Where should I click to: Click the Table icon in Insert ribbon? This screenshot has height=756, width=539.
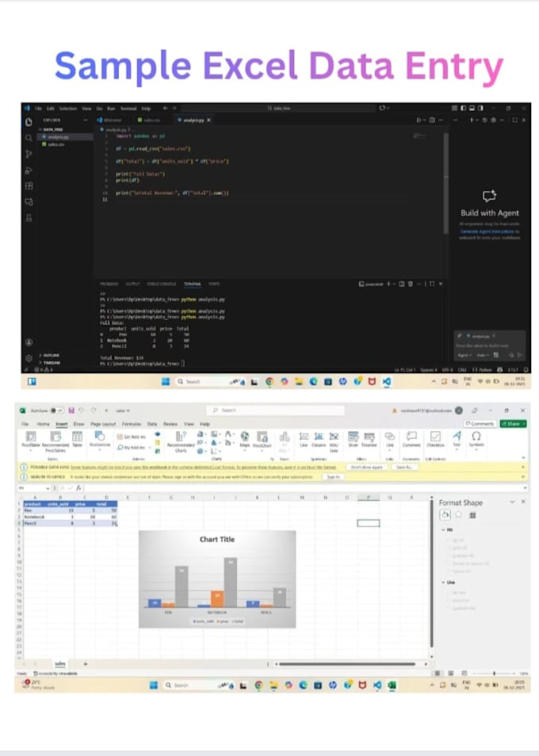tap(77, 440)
